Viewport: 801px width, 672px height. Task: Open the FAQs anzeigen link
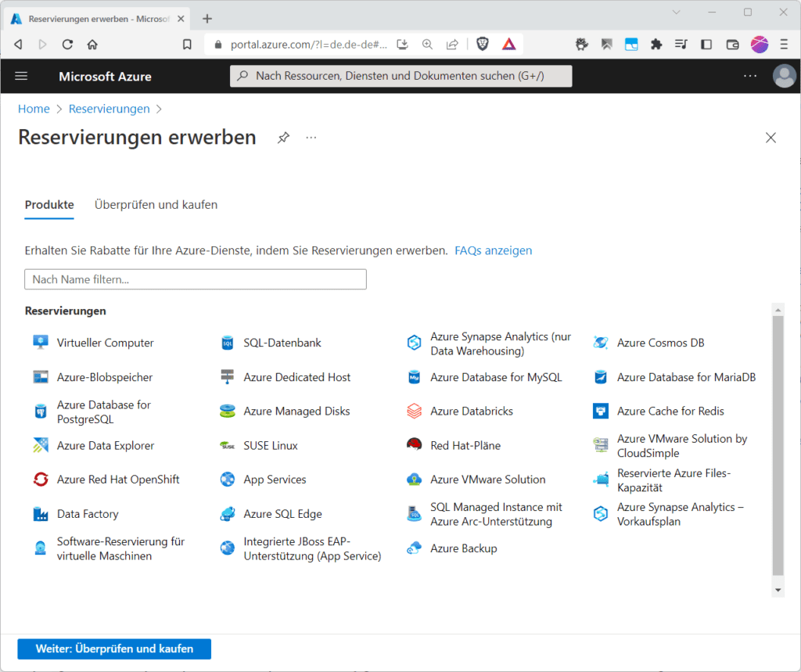click(493, 250)
